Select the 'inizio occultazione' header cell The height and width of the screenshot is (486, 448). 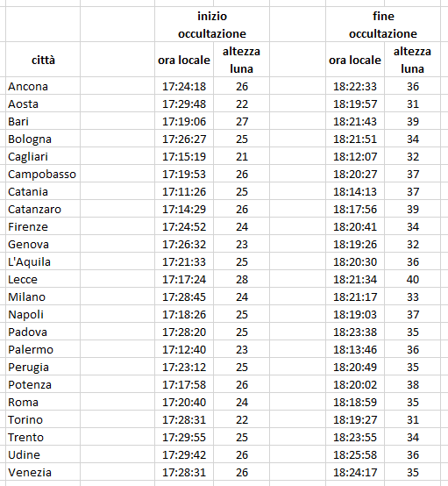click(212, 25)
